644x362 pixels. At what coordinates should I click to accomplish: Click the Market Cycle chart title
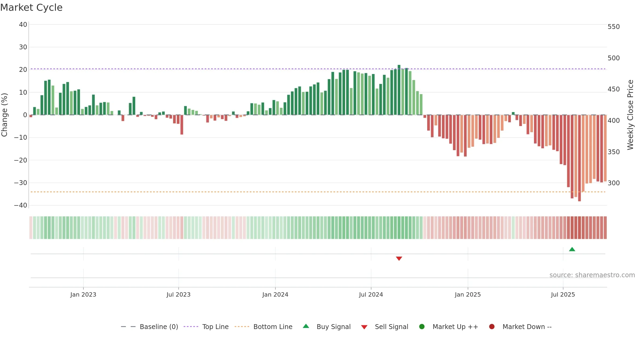point(31,8)
